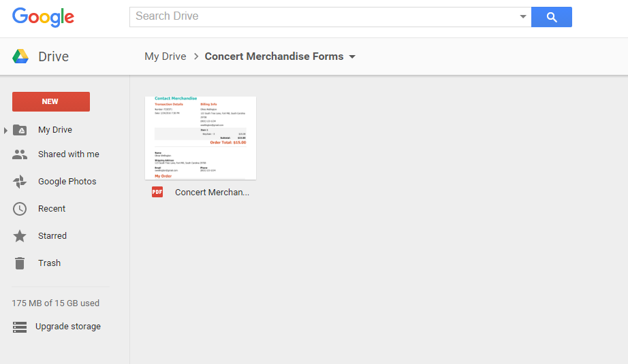The height and width of the screenshot is (364, 628).
Task: Click the Shared with me people icon
Action: pos(20,154)
